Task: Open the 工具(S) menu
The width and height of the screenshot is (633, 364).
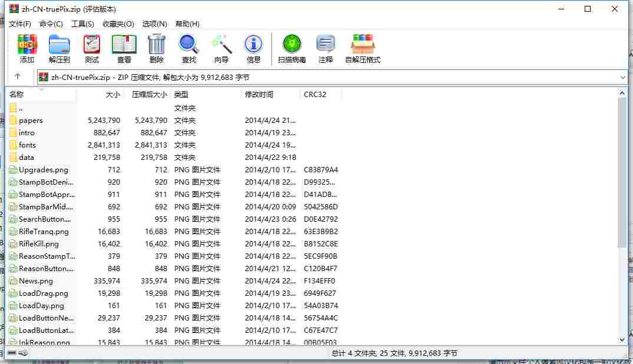Action: (83, 24)
